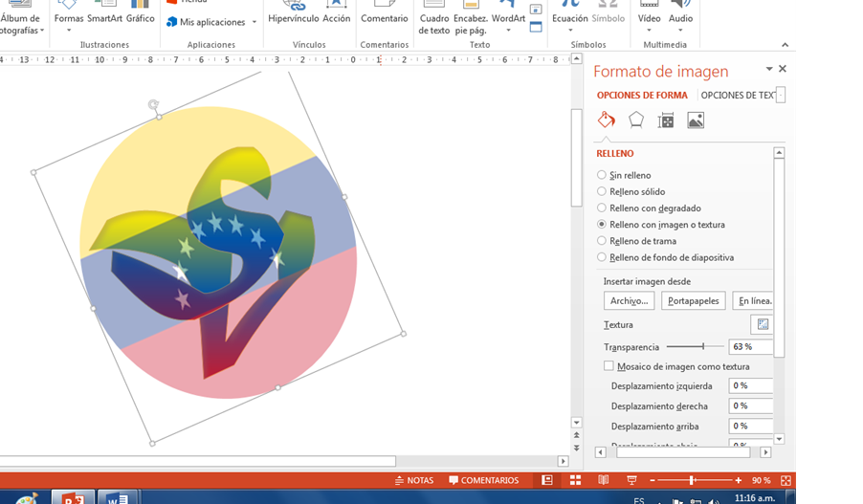Viewport: 863px width, 504px height.
Task: Click zoom in plus button
Action: tap(738, 480)
